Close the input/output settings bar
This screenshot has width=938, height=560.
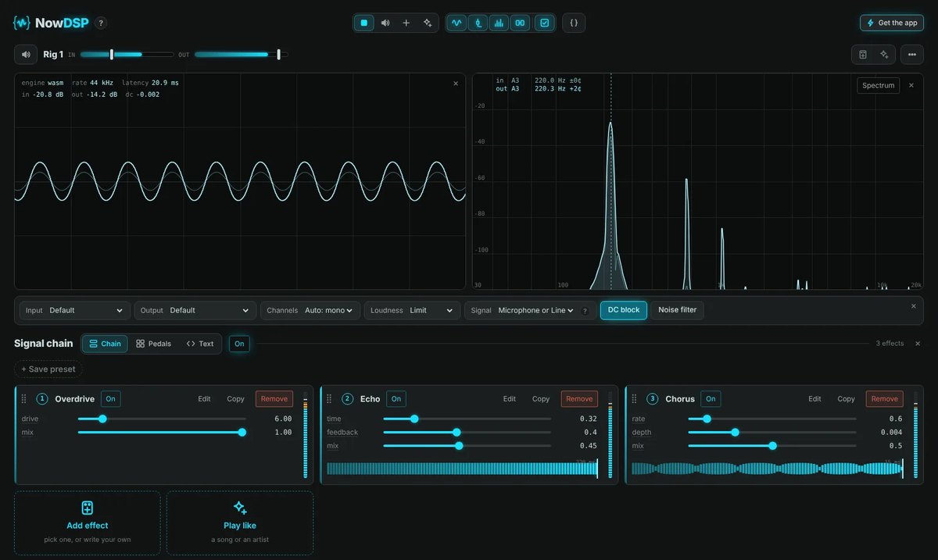913,306
